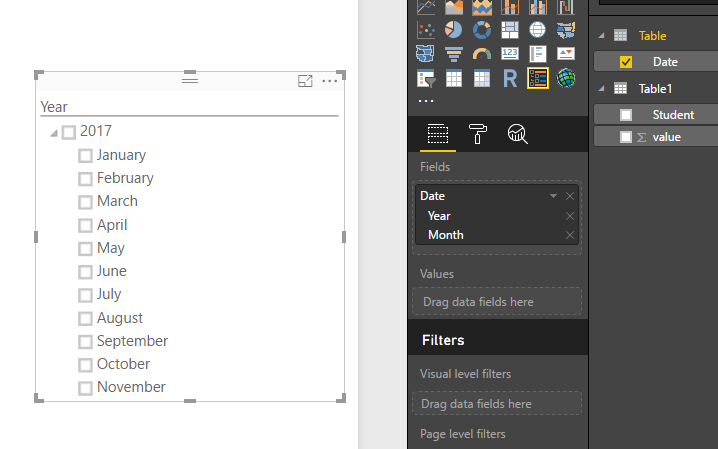The height and width of the screenshot is (449, 718).
Task: Select the area chart visualization
Action: point(454,7)
